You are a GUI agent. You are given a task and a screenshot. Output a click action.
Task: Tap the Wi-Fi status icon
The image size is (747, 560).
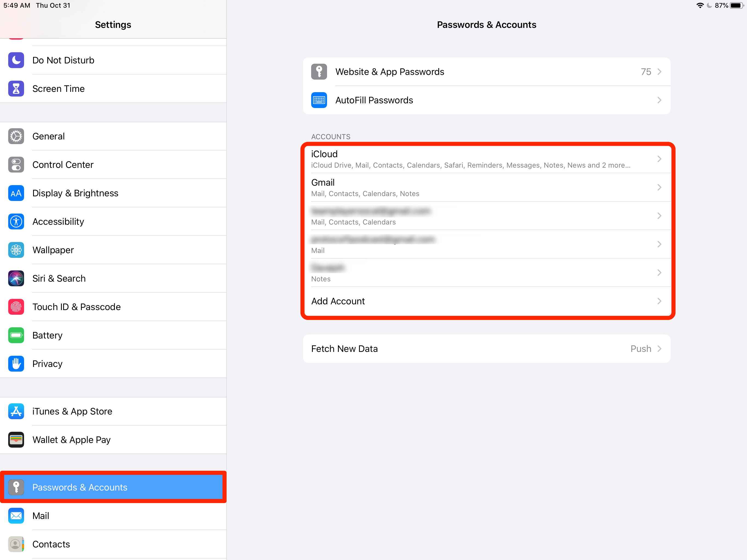click(700, 5)
